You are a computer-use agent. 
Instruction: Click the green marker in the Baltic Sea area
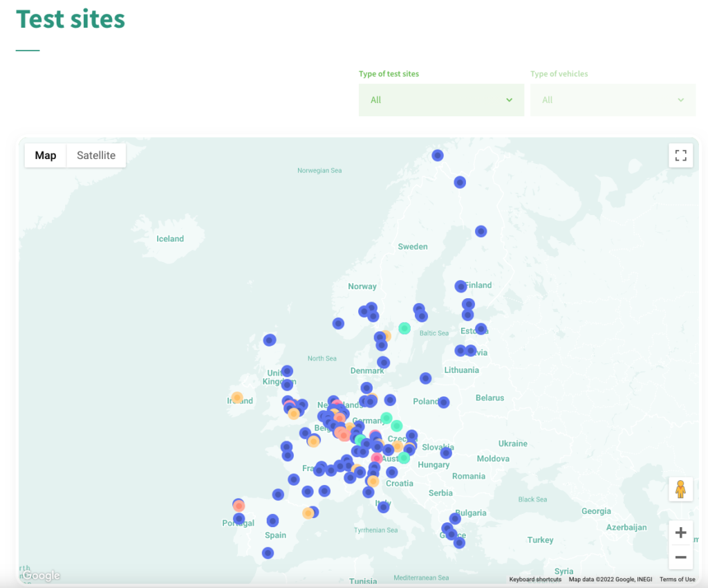coord(405,329)
